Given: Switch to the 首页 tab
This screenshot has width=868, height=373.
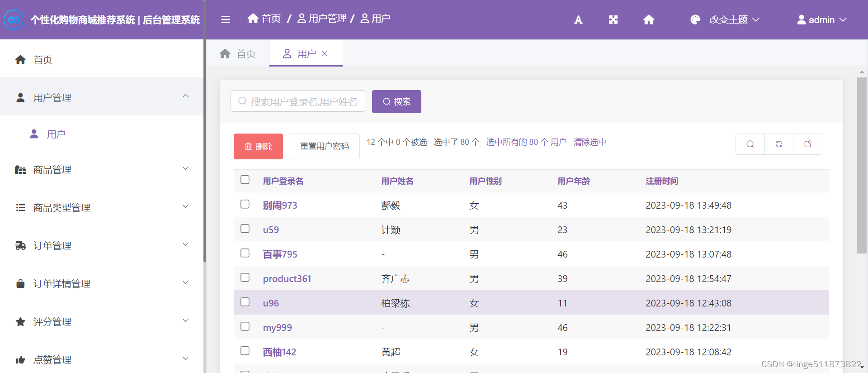Looking at the screenshot, I should click(238, 53).
